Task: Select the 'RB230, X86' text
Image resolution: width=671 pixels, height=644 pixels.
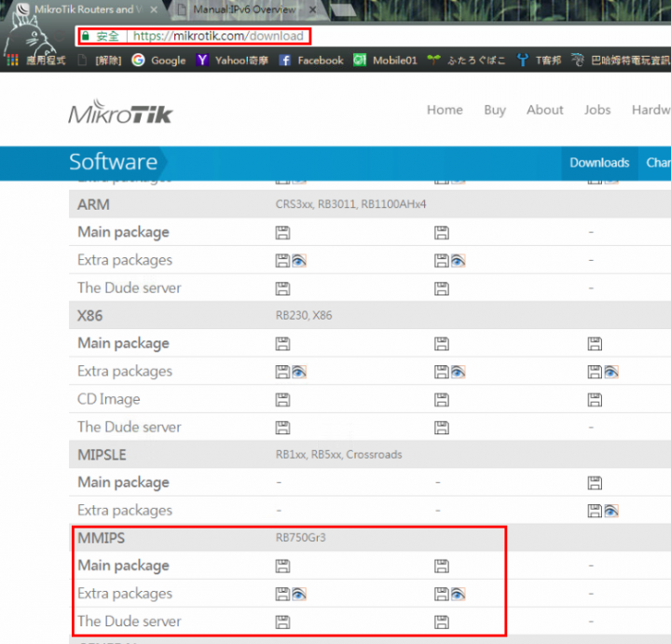Action: click(x=304, y=315)
